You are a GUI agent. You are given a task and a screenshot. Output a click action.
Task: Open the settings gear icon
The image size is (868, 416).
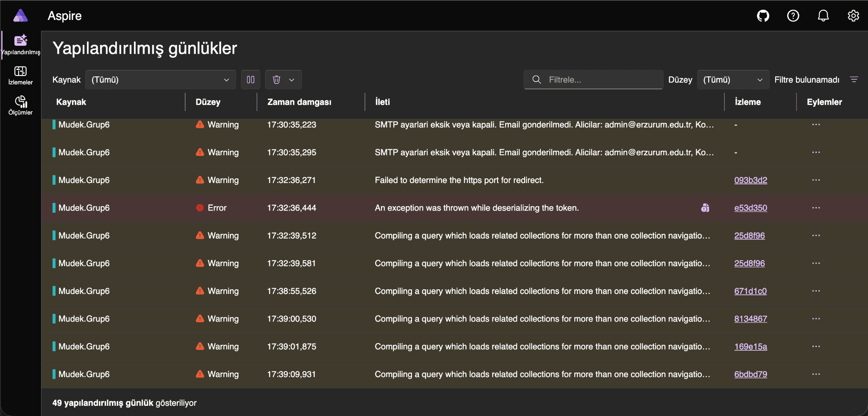point(853,16)
